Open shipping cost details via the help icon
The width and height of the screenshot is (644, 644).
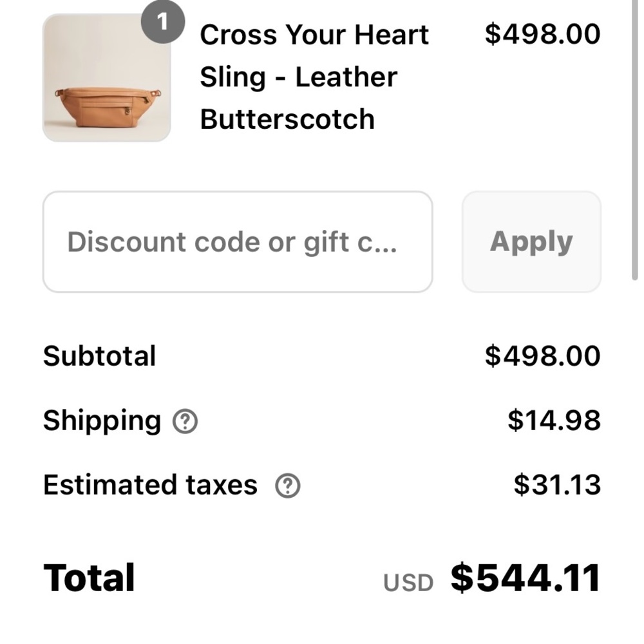(x=184, y=422)
